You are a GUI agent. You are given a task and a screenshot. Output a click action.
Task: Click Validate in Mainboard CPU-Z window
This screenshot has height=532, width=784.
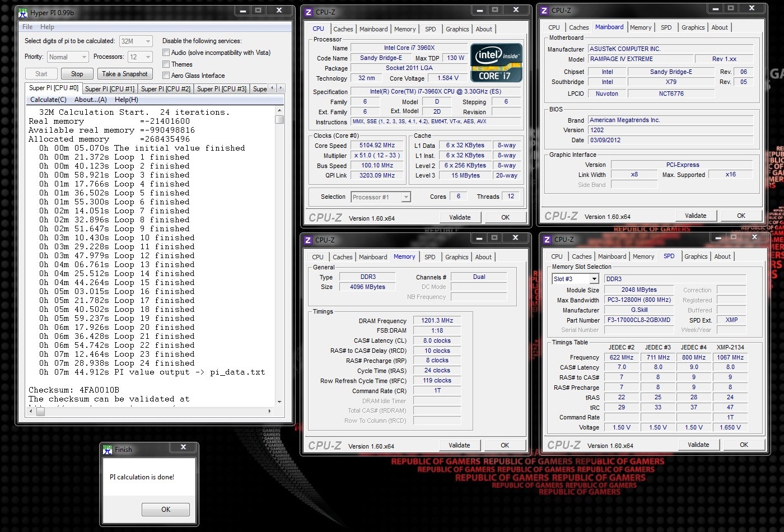coord(696,216)
